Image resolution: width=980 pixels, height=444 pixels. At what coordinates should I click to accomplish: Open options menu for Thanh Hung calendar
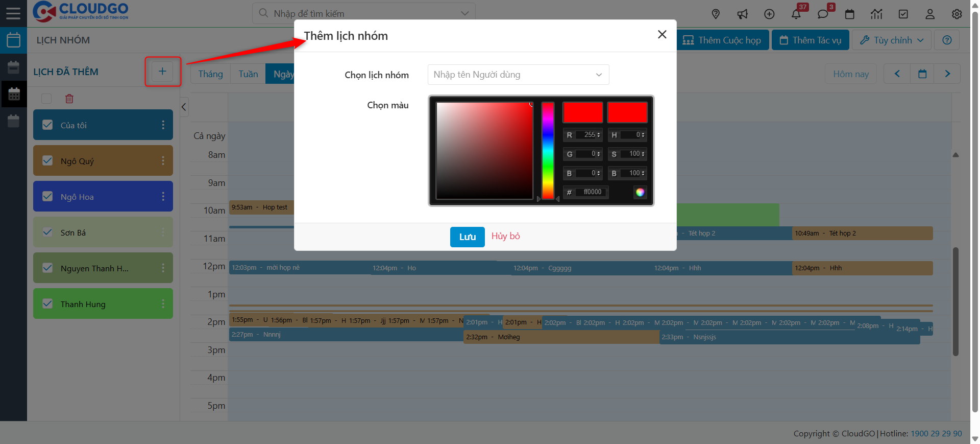coord(163,303)
